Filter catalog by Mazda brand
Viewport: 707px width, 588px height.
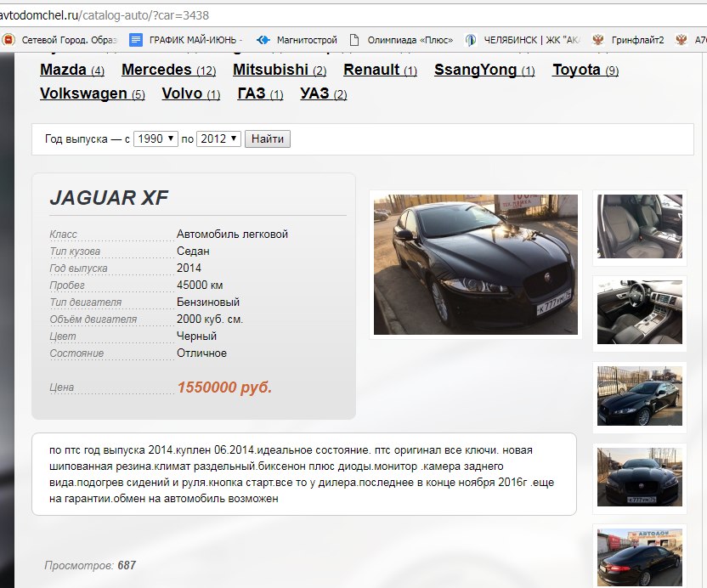(x=63, y=70)
